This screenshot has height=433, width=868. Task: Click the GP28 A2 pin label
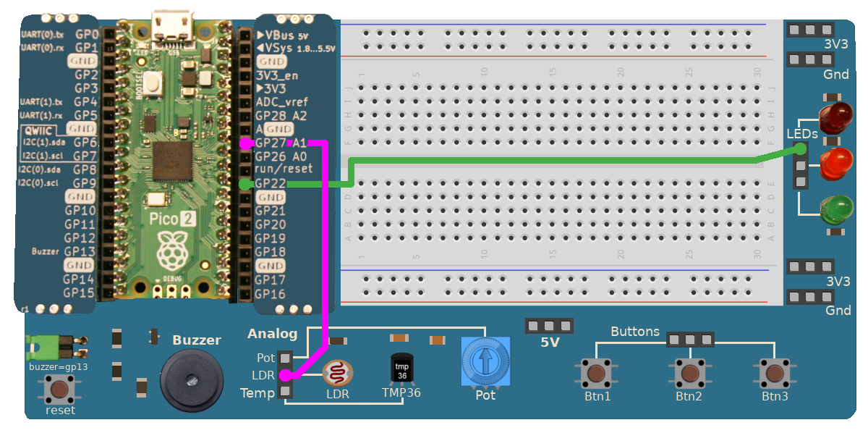(282, 115)
